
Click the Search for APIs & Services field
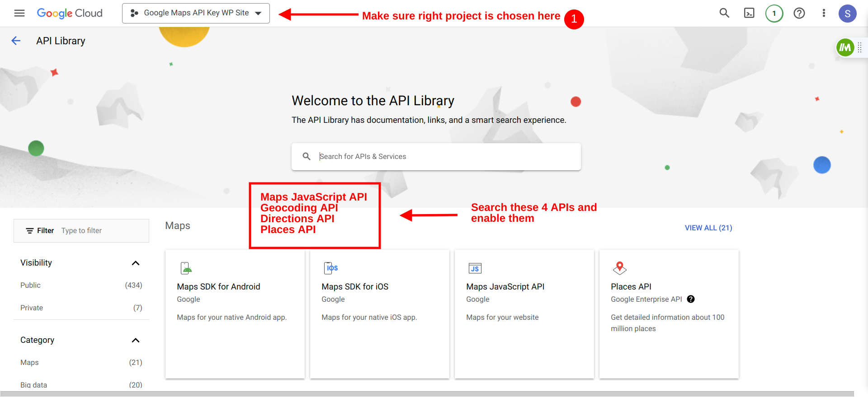point(436,157)
